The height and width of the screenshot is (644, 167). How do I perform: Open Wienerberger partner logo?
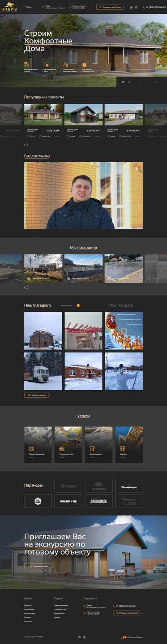[129, 486]
